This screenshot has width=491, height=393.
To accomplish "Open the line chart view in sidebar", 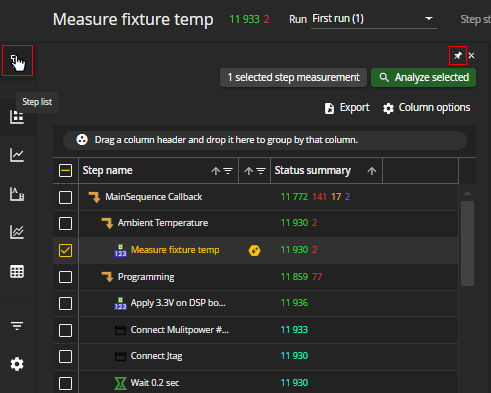I will [17, 155].
